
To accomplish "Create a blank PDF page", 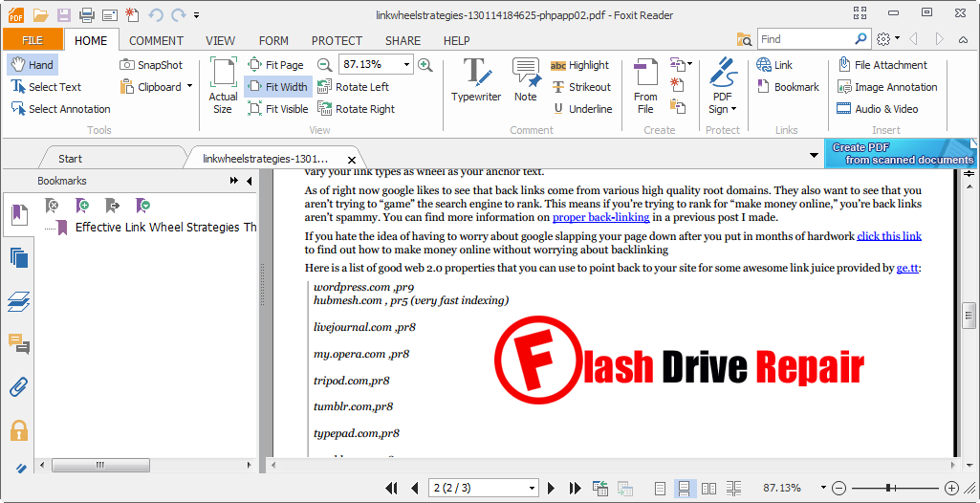I will click(x=676, y=84).
